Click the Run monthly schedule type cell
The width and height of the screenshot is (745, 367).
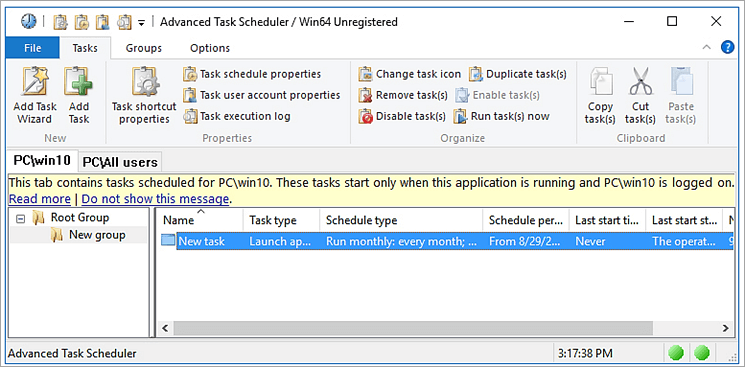coord(401,241)
